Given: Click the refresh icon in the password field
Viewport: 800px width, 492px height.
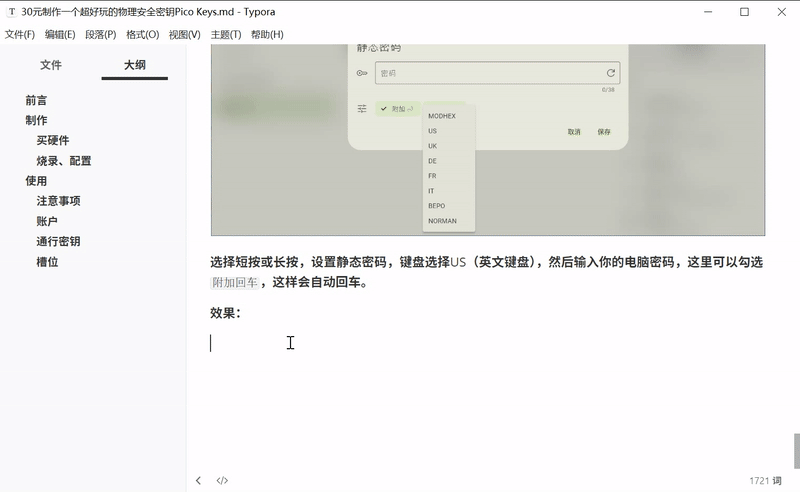Looking at the screenshot, I should [610, 73].
